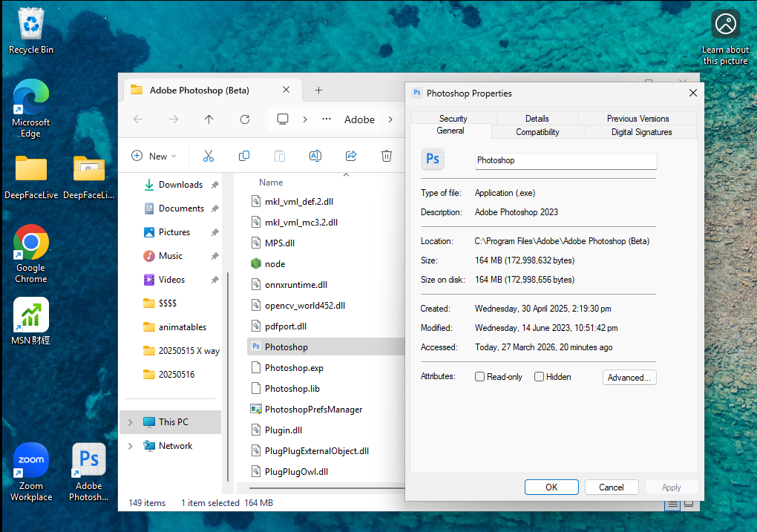Viewport: 757px width, 532px height.
Task: Click the Delete trash icon in toolbar
Action: (387, 156)
